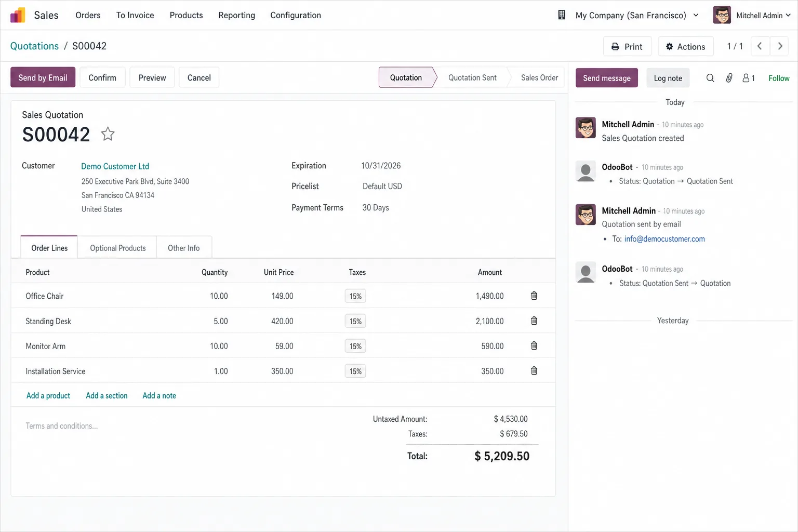Click Send message in chatter

607,78
